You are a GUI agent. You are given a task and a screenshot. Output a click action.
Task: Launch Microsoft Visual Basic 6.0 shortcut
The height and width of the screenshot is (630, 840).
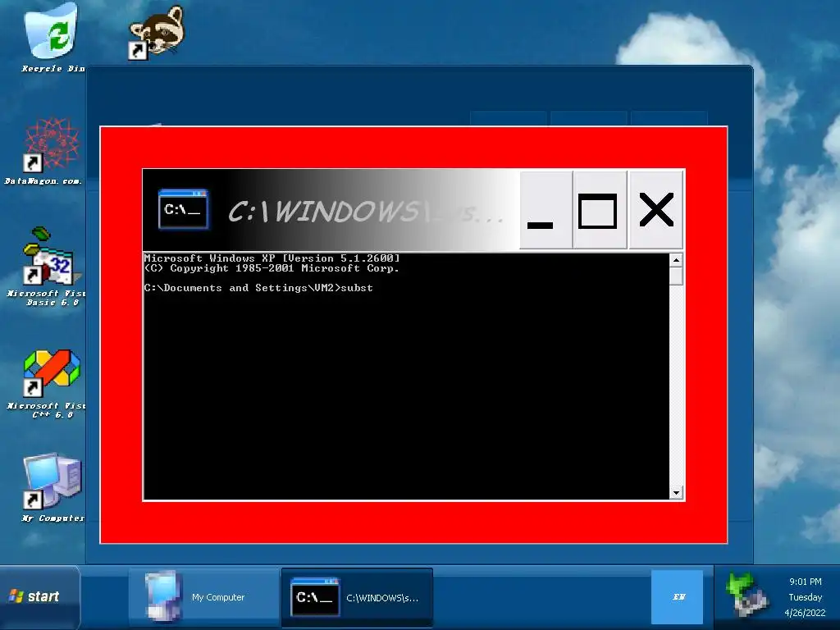pos(47,267)
